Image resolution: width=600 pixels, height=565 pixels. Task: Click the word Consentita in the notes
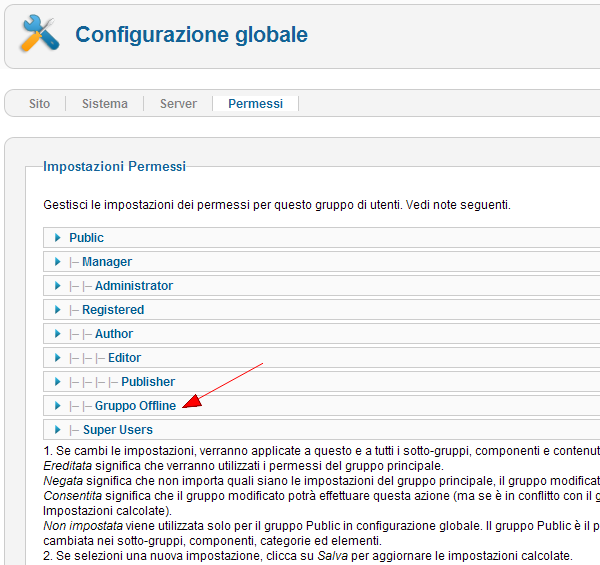(73, 496)
